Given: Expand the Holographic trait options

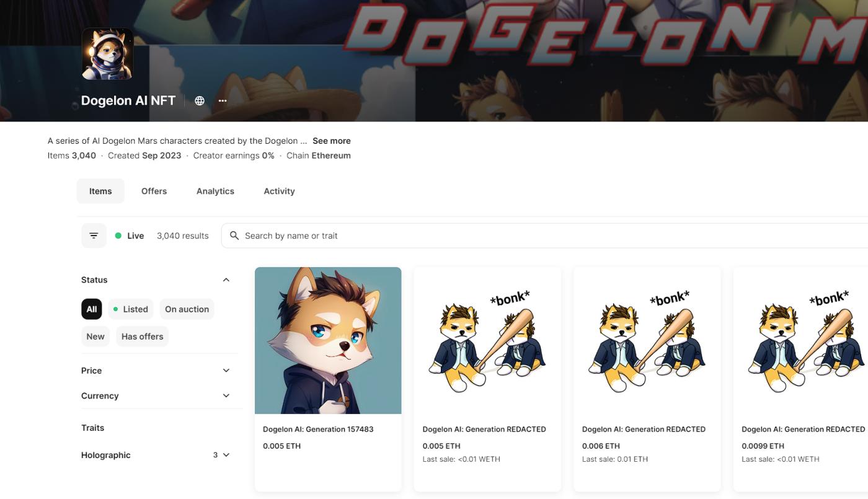Looking at the screenshot, I should point(226,454).
